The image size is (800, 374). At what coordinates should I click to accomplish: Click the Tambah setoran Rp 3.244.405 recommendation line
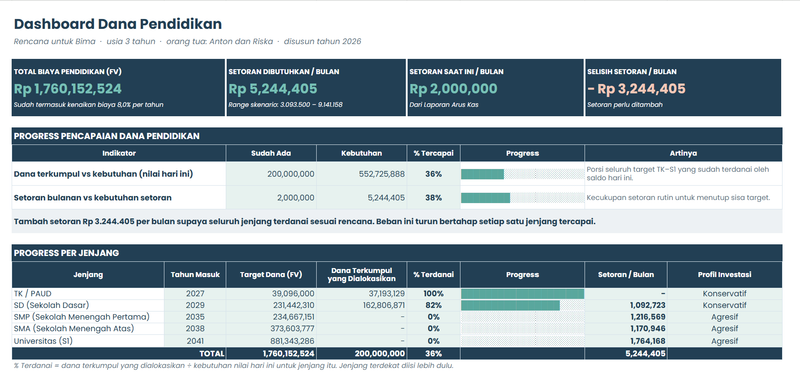(305, 222)
